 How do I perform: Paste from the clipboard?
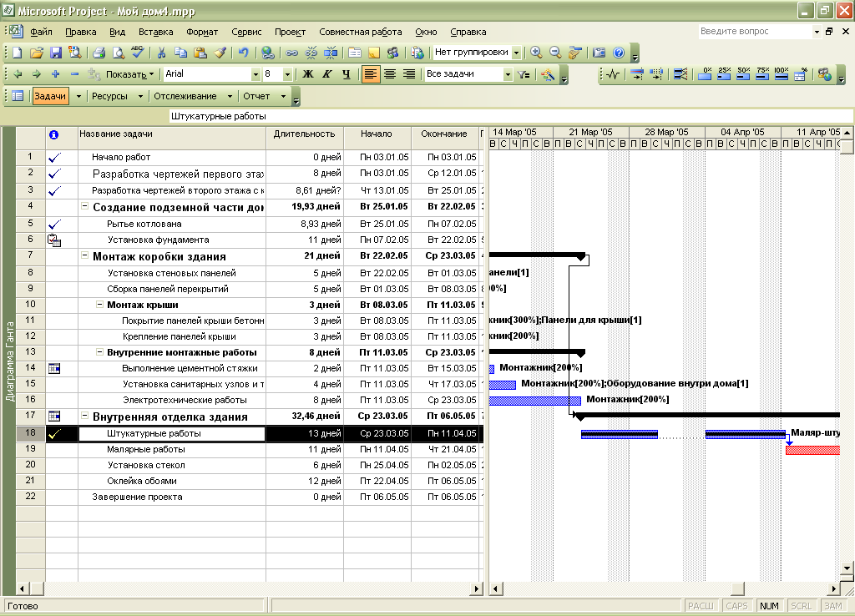tap(200, 53)
